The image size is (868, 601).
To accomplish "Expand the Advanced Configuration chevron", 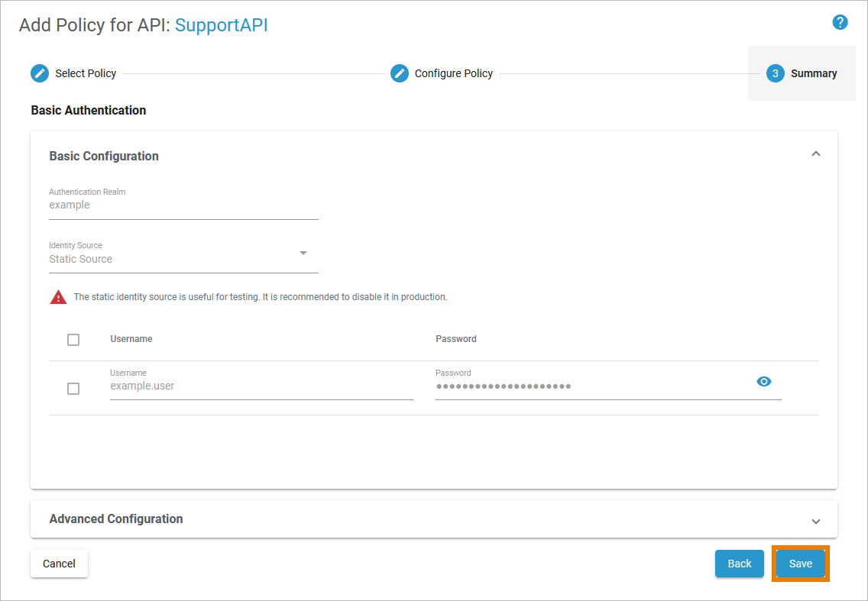I will click(815, 521).
